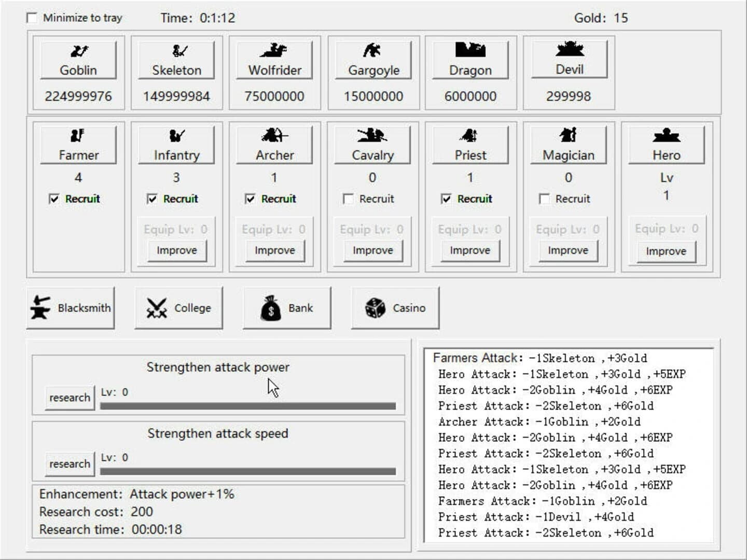Click Improve under the Hero
The height and width of the screenshot is (560, 747).
point(666,251)
